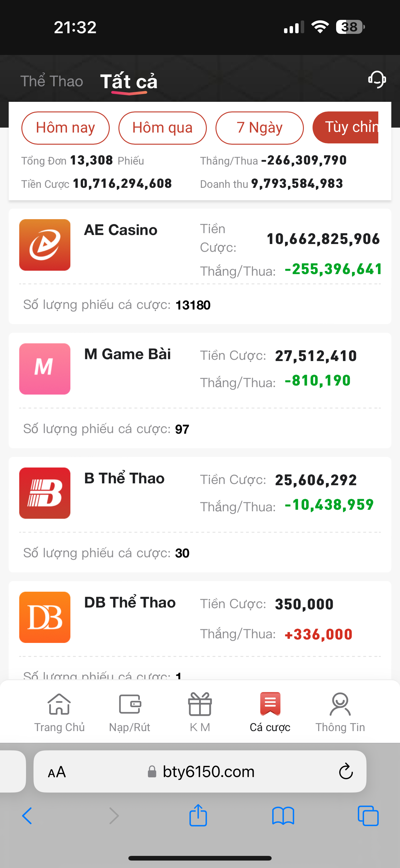Tap the AE Casino logo

[45, 245]
